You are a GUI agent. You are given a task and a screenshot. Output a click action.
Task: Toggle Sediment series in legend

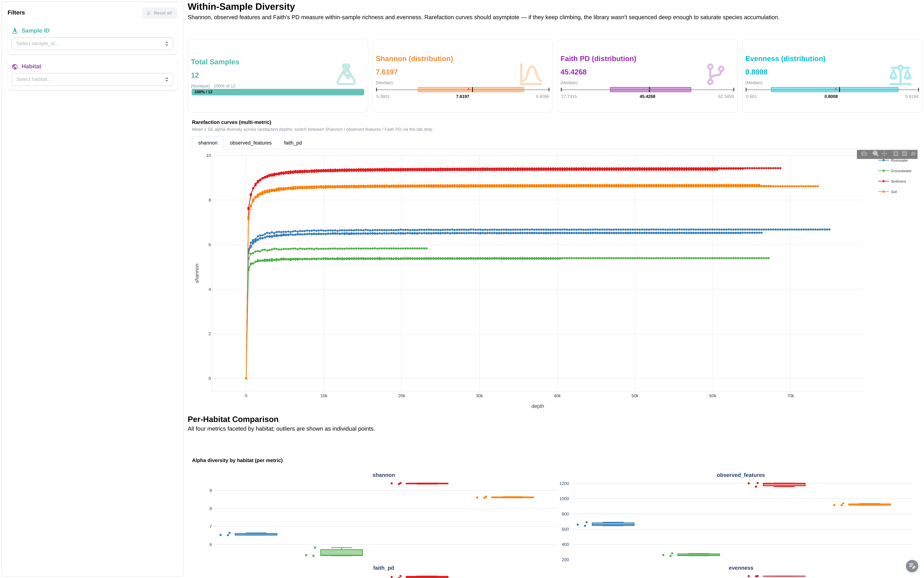point(892,181)
